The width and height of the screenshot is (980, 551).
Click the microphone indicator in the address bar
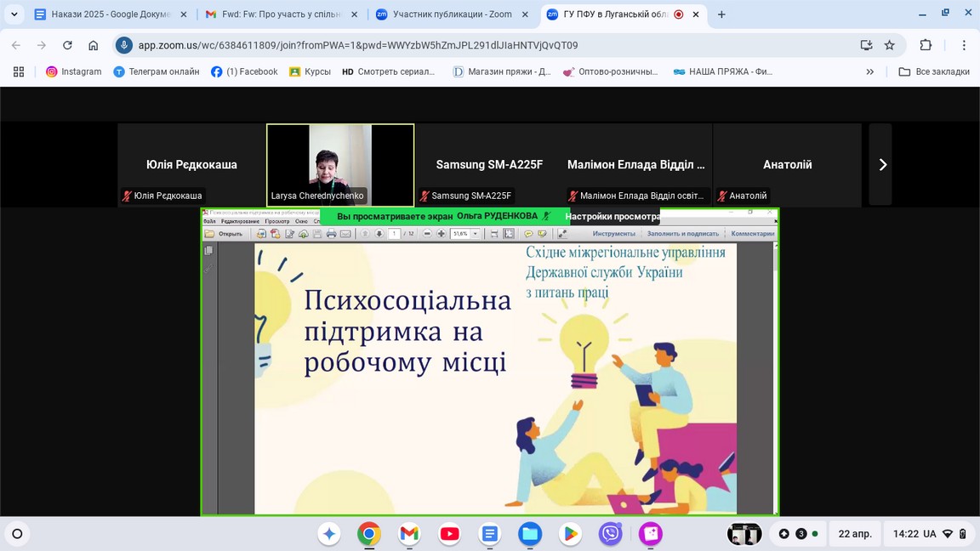[123, 45]
